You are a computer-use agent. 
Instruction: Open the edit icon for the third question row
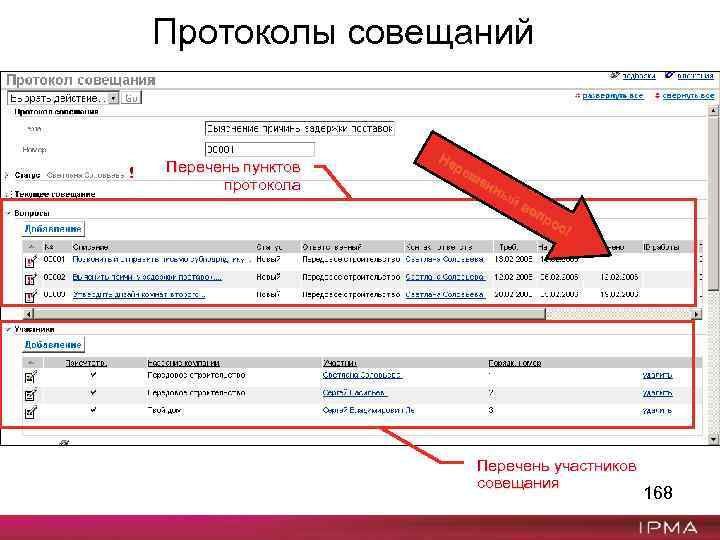(x=30, y=296)
